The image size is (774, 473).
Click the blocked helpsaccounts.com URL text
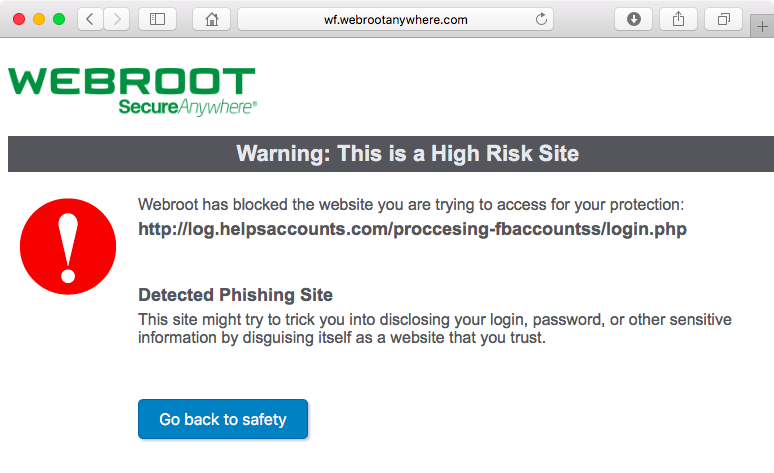click(x=412, y=229)
